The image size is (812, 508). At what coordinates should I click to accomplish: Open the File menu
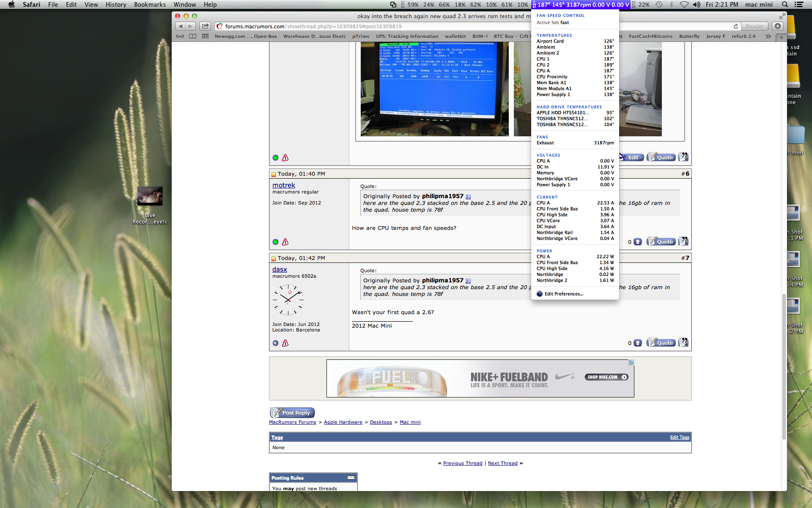click(x=53, y=5)
